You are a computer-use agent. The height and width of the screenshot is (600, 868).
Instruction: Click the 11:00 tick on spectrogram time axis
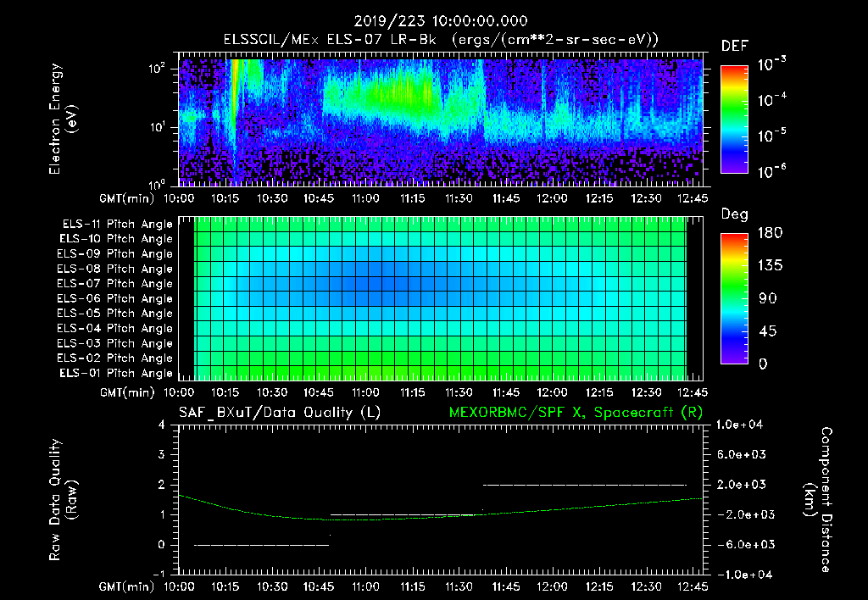(x=365, y=198)
